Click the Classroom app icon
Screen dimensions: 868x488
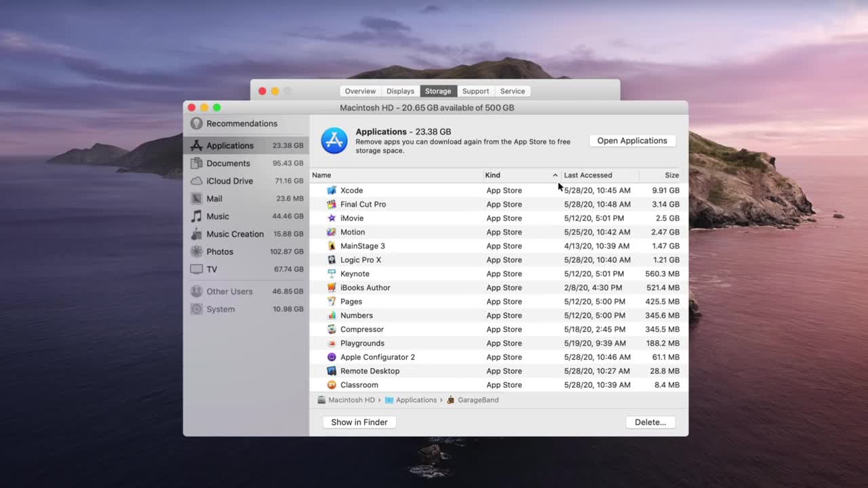[332, 385]
